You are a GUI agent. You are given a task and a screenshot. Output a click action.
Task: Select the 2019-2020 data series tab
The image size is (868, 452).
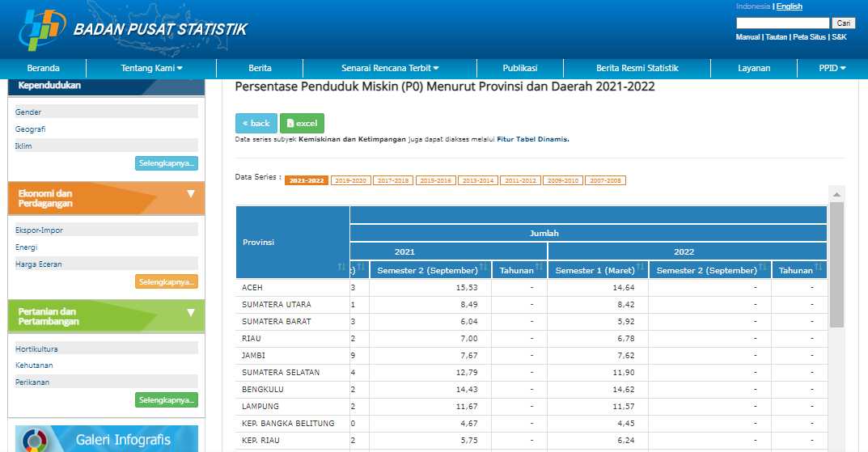pos(350,180)
